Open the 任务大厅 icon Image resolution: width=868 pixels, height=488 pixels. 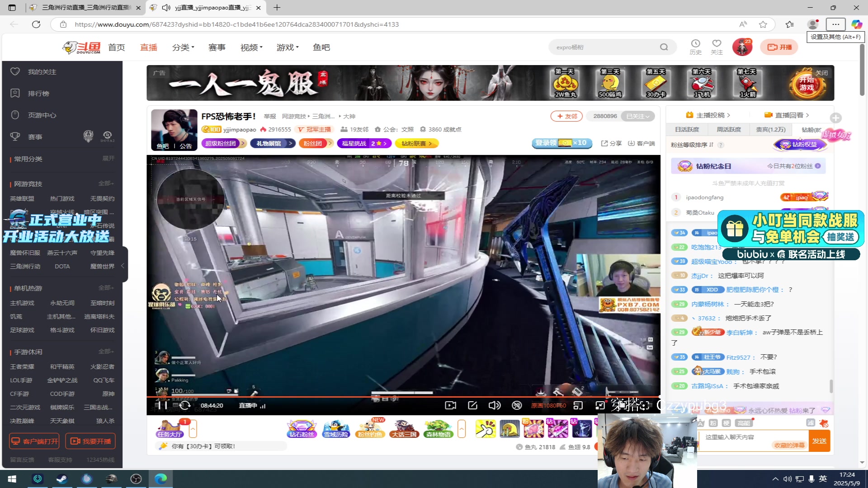tap(170, 428)
